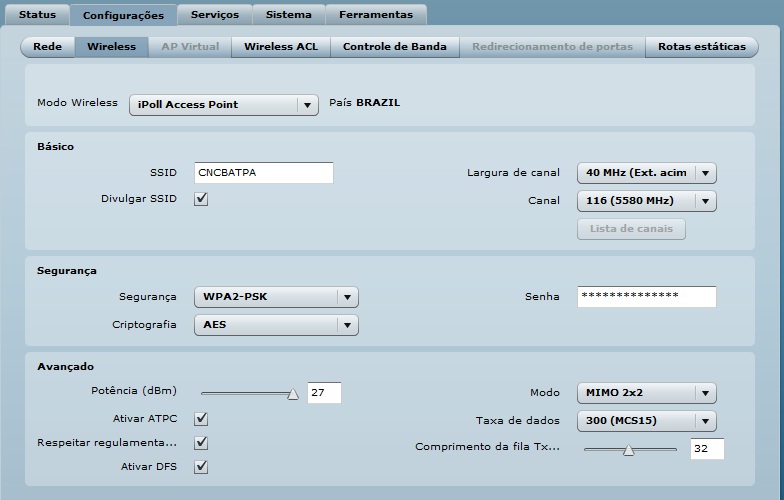
Task: Select the Rede sub-tab
Action: click(48, 46)
